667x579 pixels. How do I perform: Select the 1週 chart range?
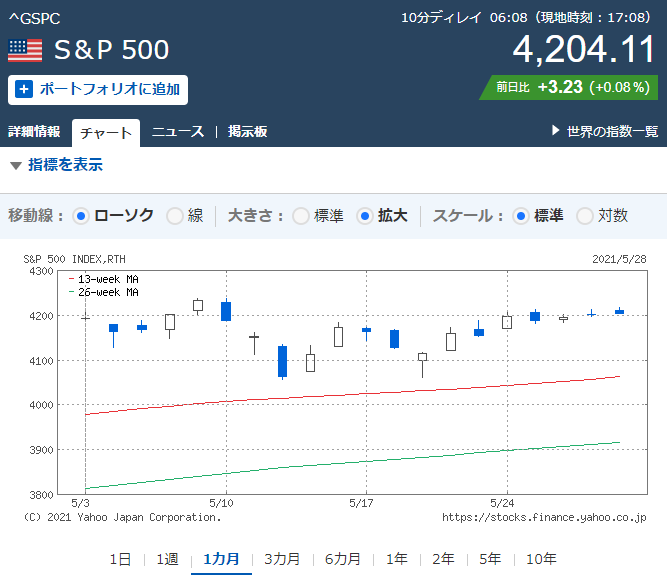point(167,559)
